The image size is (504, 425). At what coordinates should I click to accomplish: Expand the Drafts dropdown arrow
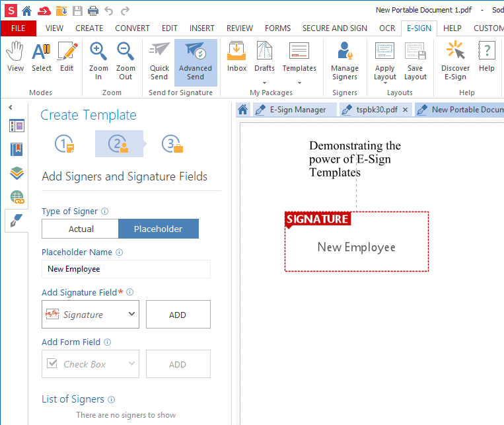coord(264,83)
